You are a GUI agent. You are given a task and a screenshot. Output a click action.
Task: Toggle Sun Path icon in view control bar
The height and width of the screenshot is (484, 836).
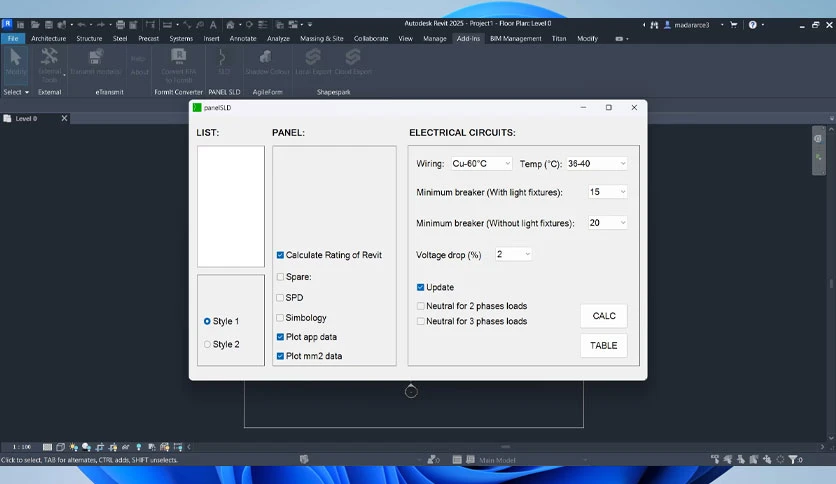pyautogui.click(x=74, y=447)
